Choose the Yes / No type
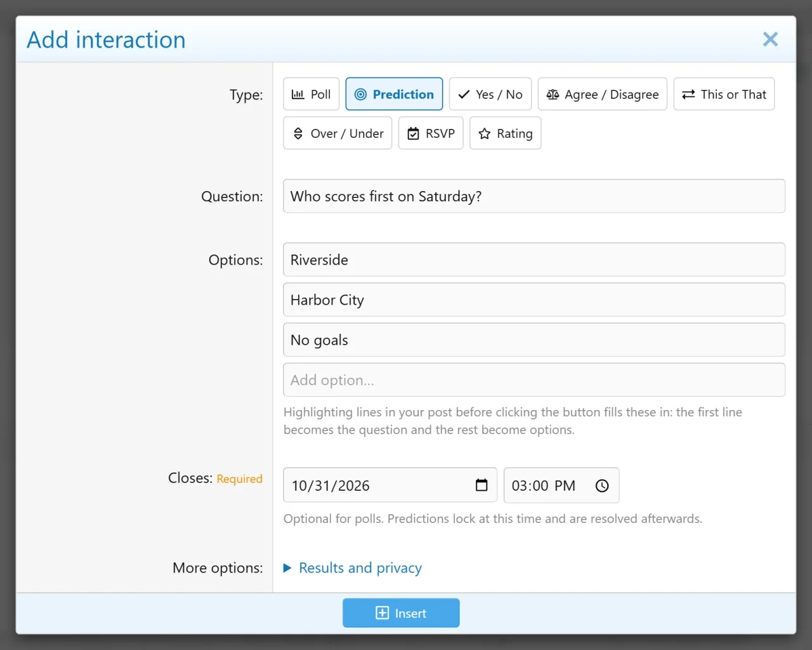This screenshot has width=812, height=650. (490, 94)
